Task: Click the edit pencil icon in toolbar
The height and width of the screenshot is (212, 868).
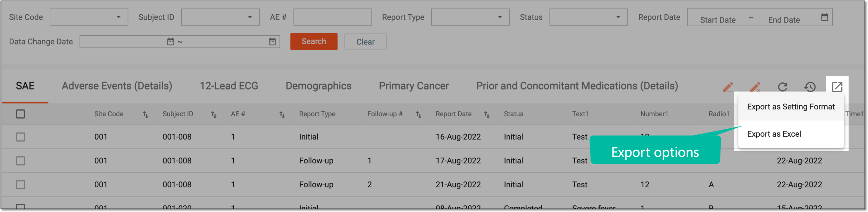Action: (728, 87)
